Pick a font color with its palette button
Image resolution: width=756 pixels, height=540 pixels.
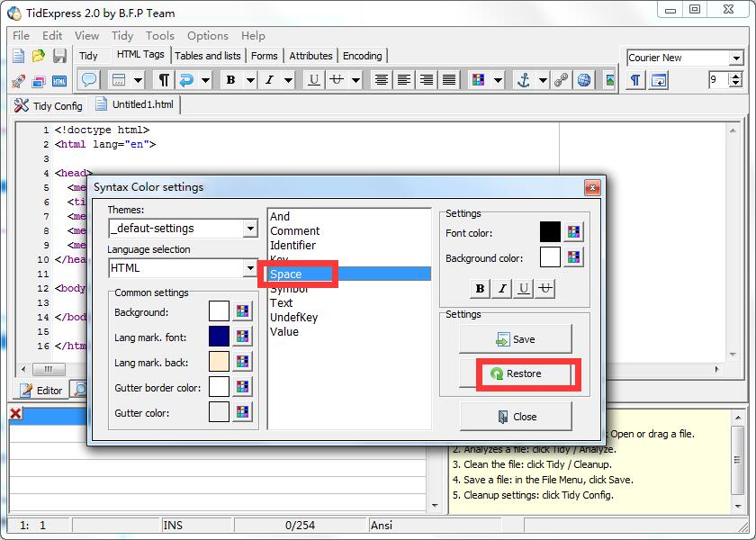[573, 232]
